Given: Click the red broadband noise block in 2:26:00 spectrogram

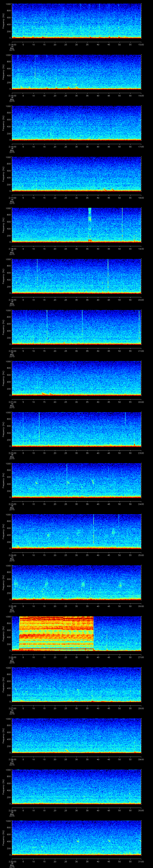Looking at the screenshot, I should coord(56,633).
